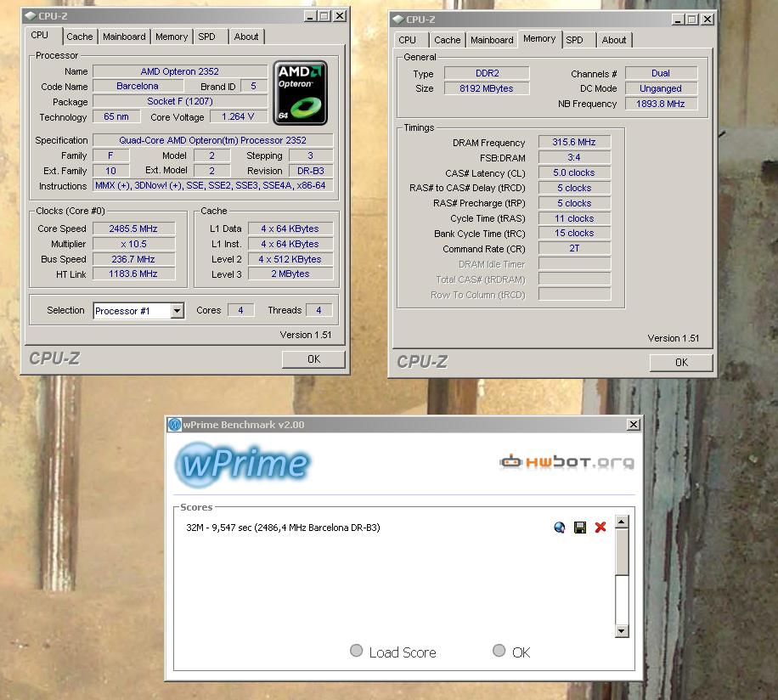Viewport: 778px width, 700px height.
Task: Open Memory tab in left CPU-Z window
Action: coord(172,37)
